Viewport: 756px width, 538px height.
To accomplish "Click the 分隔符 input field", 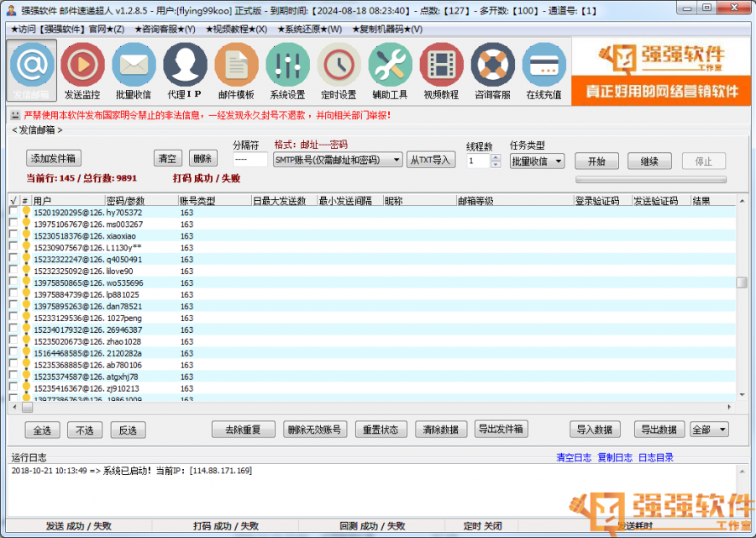I will 249,160.
